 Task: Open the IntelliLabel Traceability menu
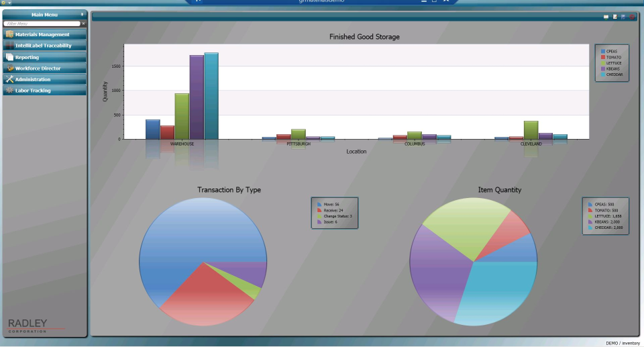[45, 45]
